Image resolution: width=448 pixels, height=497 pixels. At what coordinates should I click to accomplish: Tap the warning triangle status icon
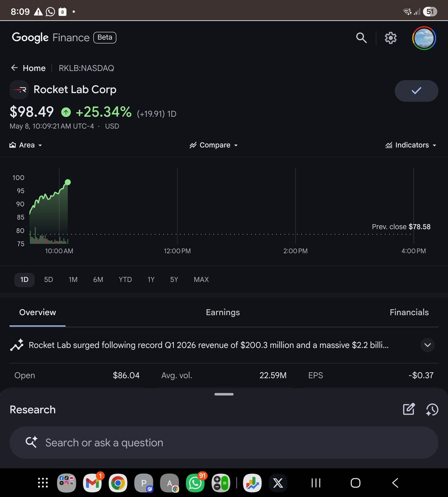point(38,12)
